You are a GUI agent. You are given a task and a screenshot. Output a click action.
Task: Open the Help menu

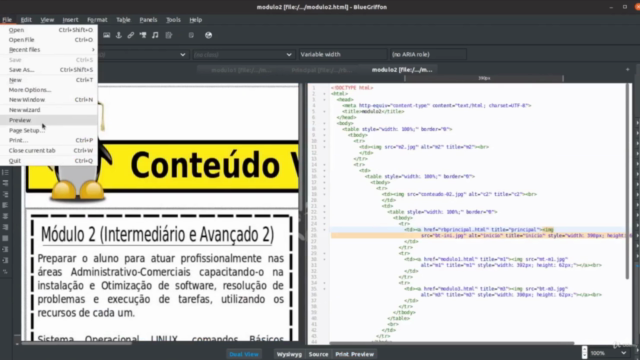click(x=196, y=20)
